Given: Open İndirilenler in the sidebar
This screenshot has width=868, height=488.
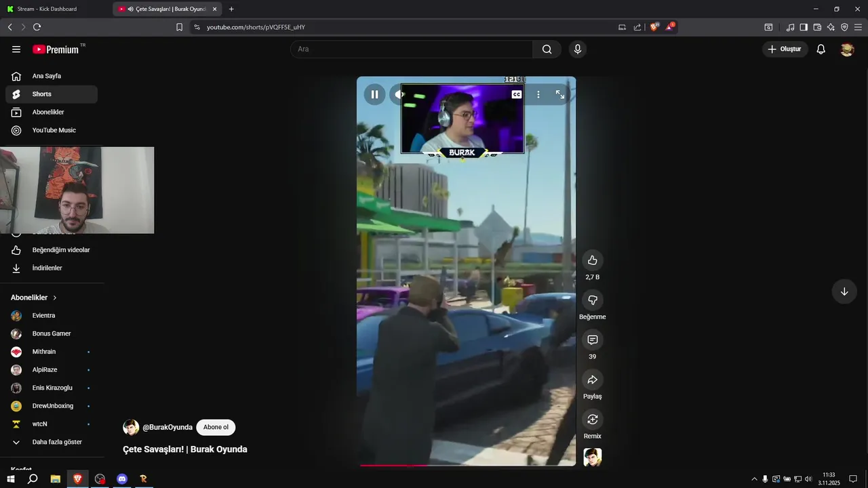Looking at the screenshot, I should coord(52,268).
